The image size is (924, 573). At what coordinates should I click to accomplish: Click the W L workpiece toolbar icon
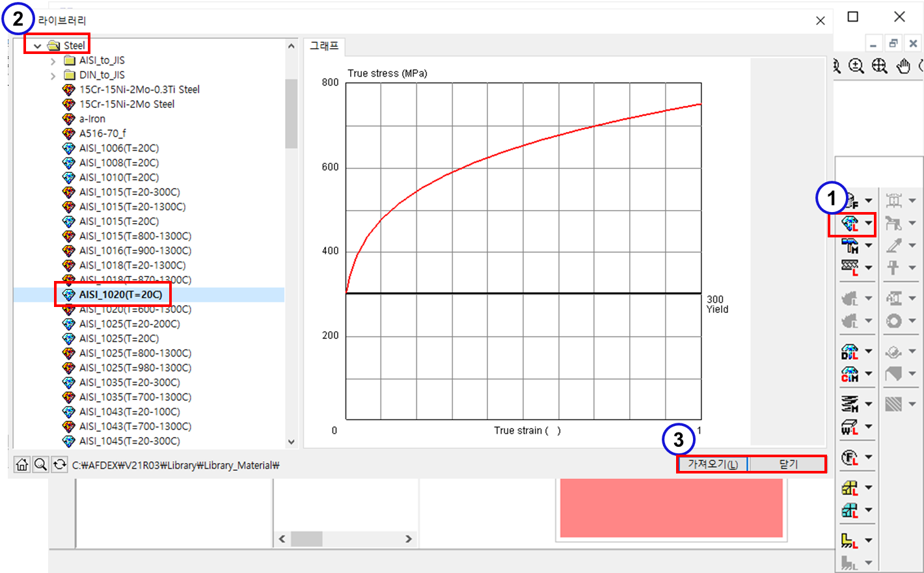pyautogui.click(x=849, y=427)
